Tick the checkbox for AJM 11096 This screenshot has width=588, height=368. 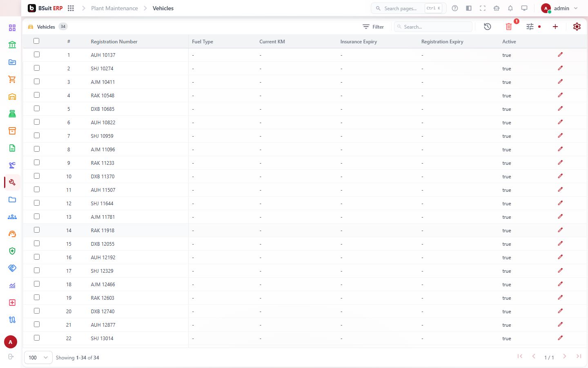[x=37, y=149]
